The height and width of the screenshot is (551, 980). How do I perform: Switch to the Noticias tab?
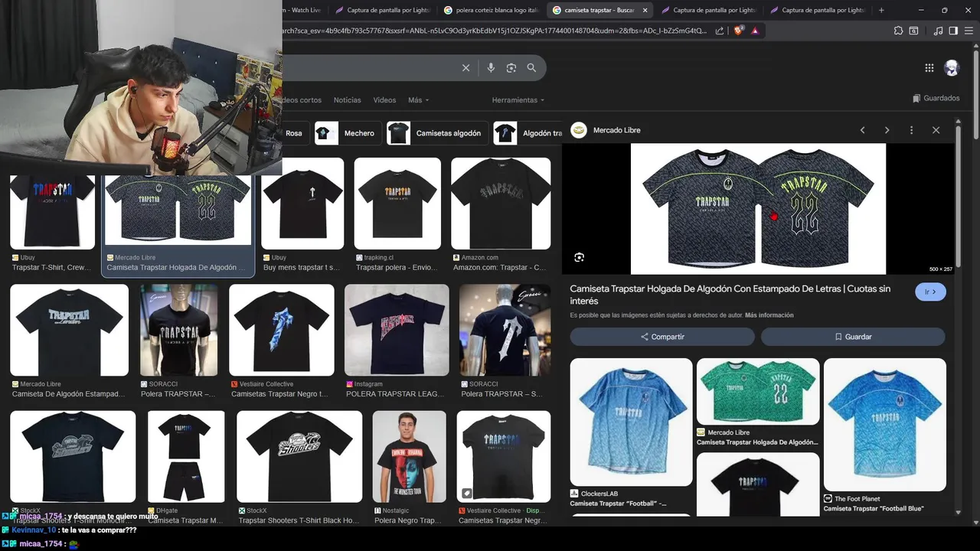347,100
